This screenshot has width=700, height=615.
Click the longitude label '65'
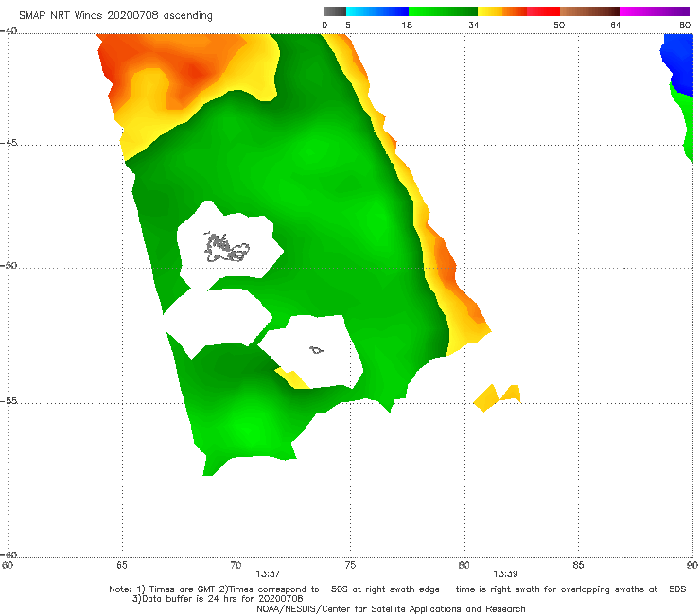pyautogui.click(x=122, y=565)
